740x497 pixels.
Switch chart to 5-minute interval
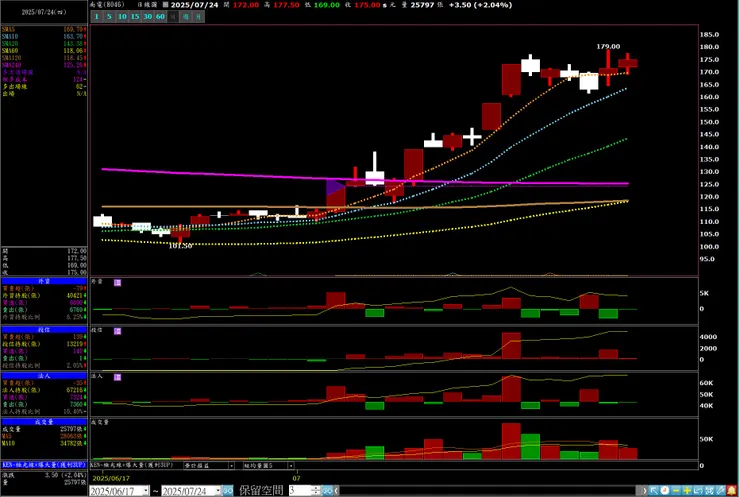pos(109,17)
